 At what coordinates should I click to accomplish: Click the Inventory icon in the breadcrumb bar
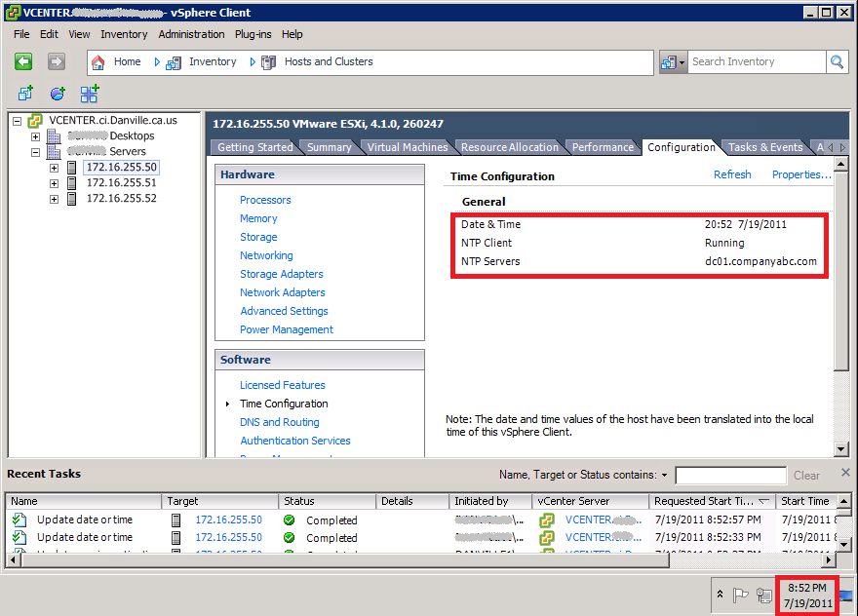point(173,60)
